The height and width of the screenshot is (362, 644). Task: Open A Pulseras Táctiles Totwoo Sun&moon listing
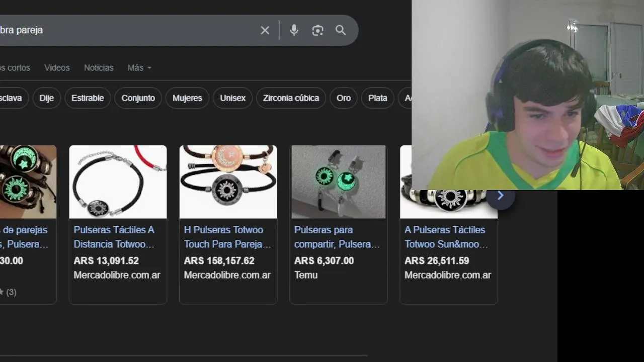(446, 237)
